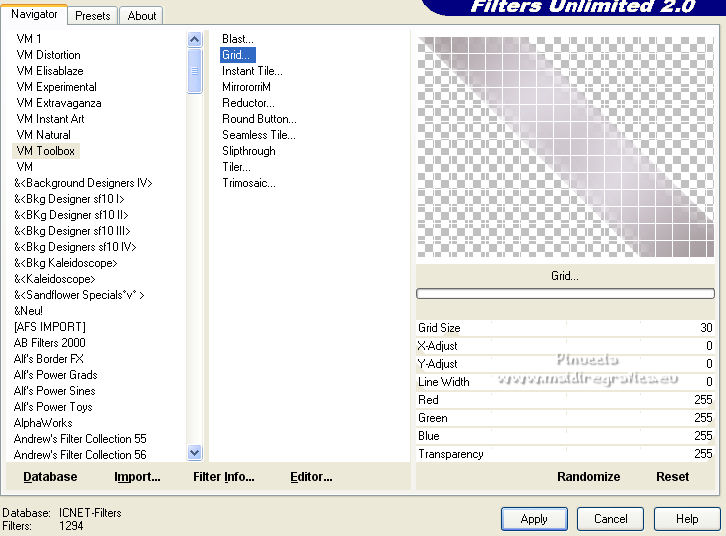Click the scroll up arrow of category list

coord(194,40)
